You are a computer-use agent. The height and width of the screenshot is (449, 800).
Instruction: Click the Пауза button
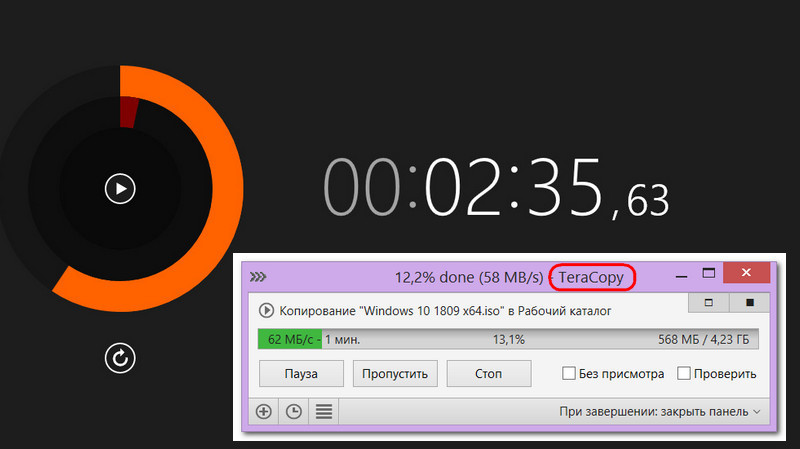[x=301, y=373]
